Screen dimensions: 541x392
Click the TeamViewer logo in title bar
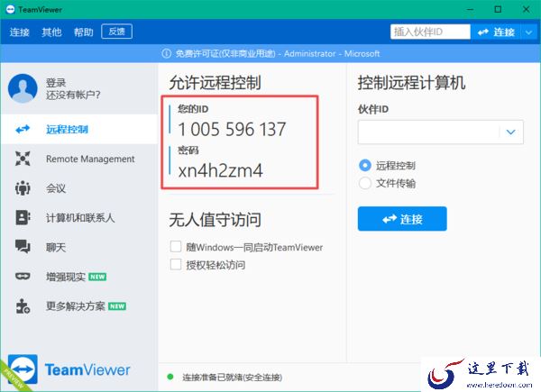[x=10, y=9]
